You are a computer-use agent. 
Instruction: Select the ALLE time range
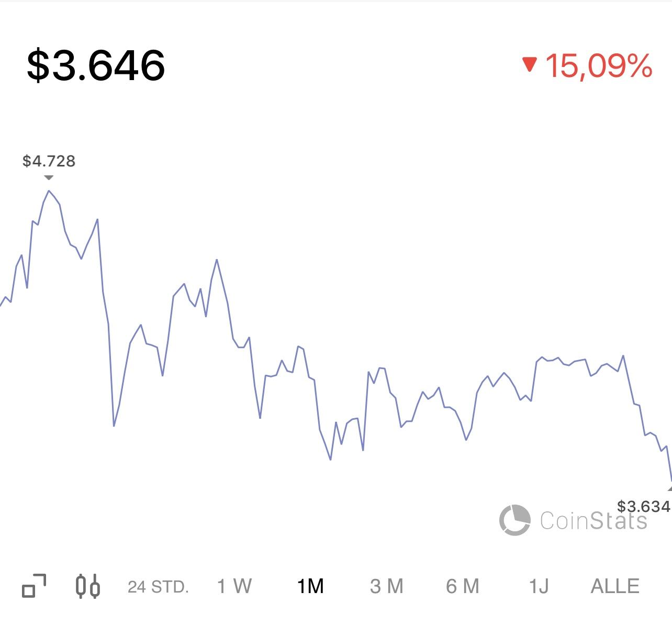click(x=615, y=586)
